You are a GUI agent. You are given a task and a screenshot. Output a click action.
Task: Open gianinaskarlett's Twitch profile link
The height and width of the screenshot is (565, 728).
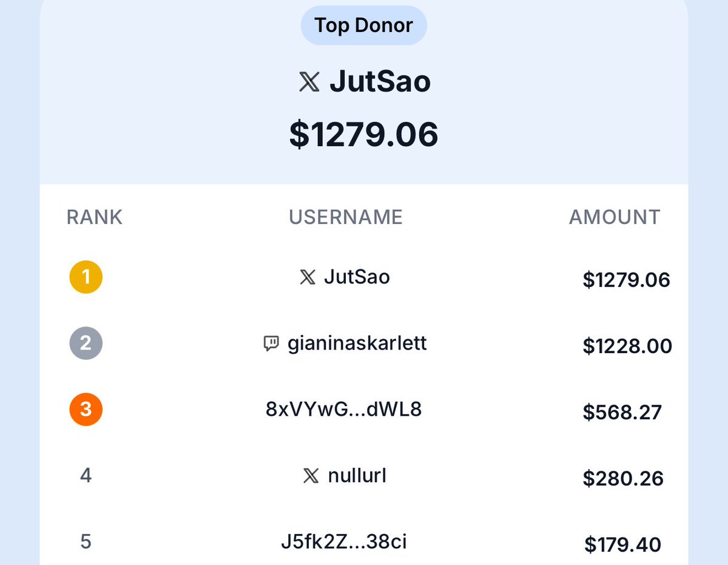tap(357, 343)
